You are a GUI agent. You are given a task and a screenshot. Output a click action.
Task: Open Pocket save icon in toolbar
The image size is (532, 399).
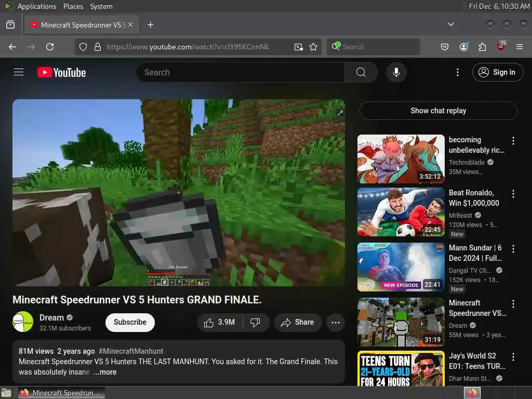click(x=445, y=47)
